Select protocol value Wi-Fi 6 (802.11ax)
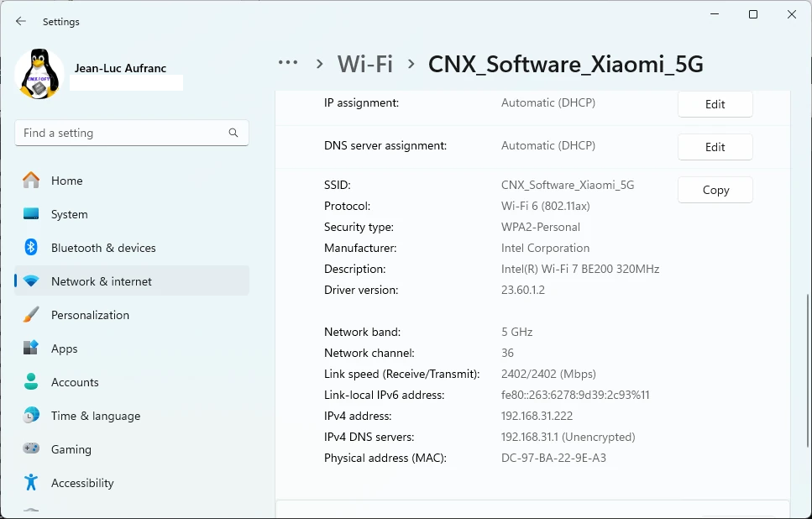The height and width of the screenshot is (519, 812). click(545, 206)
